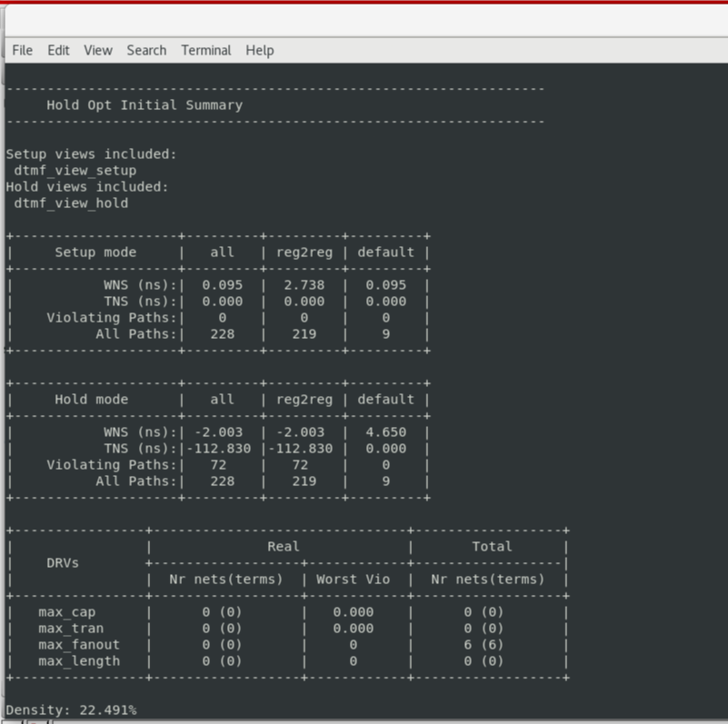Screen dimensions: 728x724
Task: Open the Search menu
Action: click(x=146, y=50)
